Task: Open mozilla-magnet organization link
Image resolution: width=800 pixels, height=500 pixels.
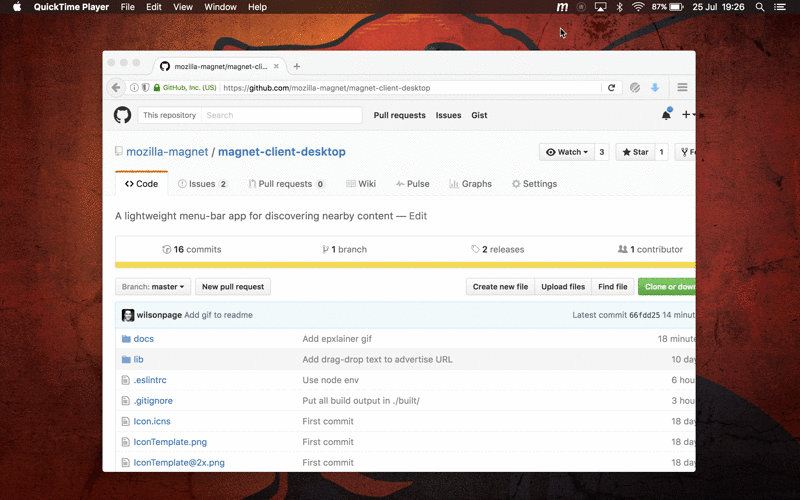Action: [x=167, y=152]
